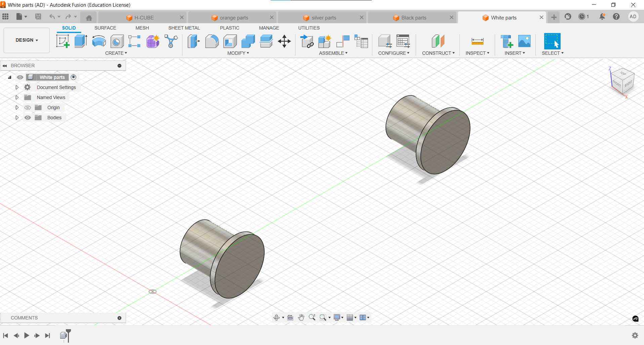The image size is (644, 345).
Task: Close the orange parts tab
Action: pyautogui.click(x=272, y=17)
